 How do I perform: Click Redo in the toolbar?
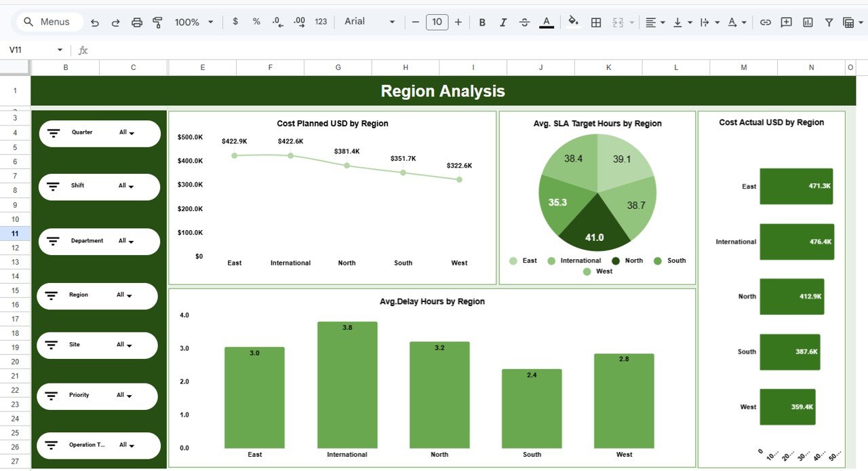pyautogui.click(x=115, y=22)
